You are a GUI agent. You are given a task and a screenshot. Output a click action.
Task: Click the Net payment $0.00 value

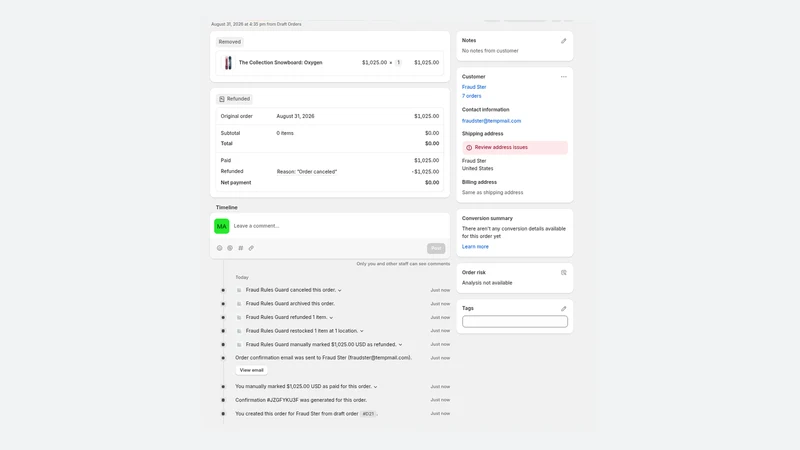click(432, 183)
